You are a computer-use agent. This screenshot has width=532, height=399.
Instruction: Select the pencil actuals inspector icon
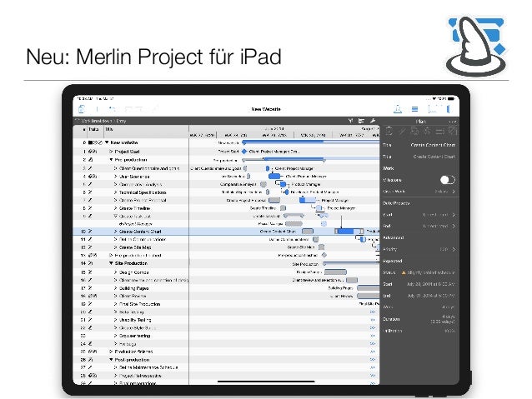[402, 131]
